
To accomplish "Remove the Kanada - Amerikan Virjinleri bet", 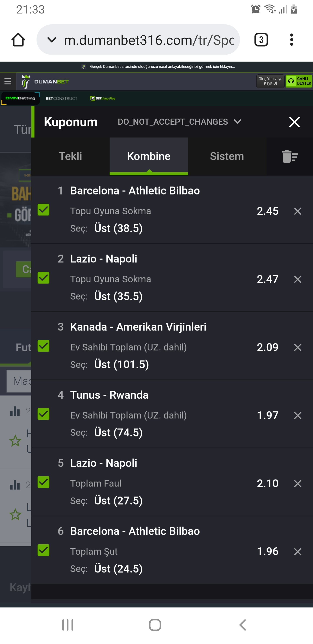I will tap(298, 347).
